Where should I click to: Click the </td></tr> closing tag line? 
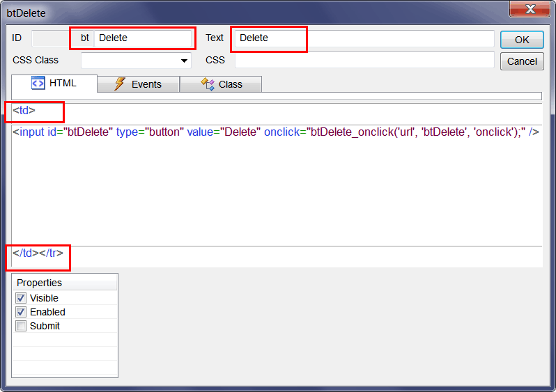[x=38, y=253]
